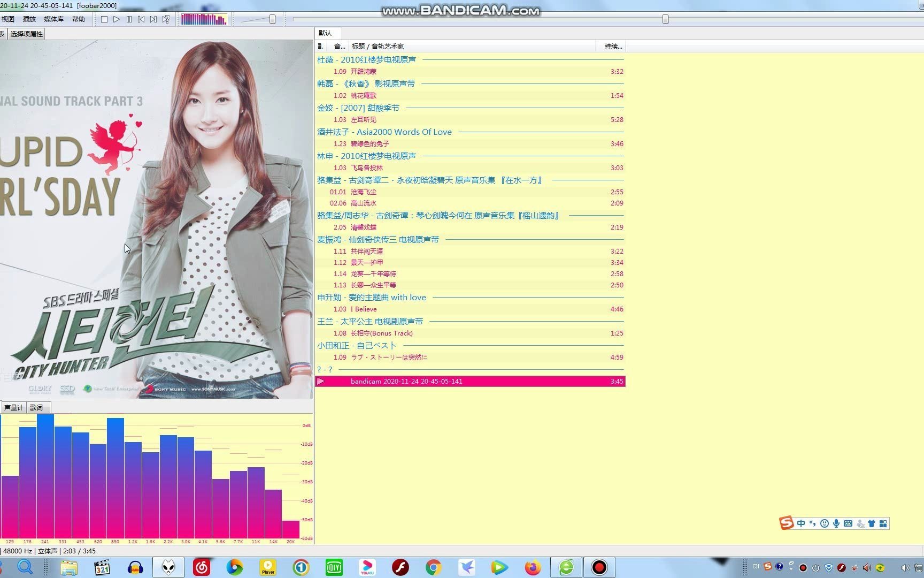Launch Youku from the taskbar

pyautogui.click(x=367, y=567)
